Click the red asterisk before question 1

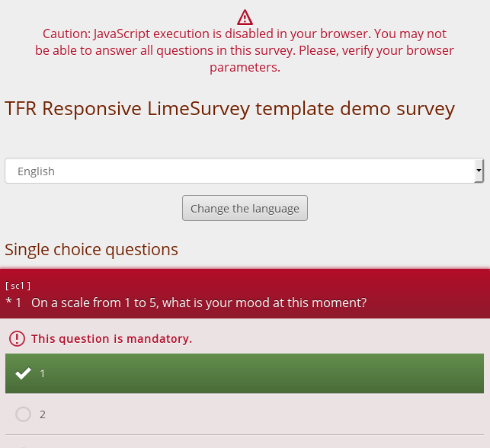coord(8,303)
